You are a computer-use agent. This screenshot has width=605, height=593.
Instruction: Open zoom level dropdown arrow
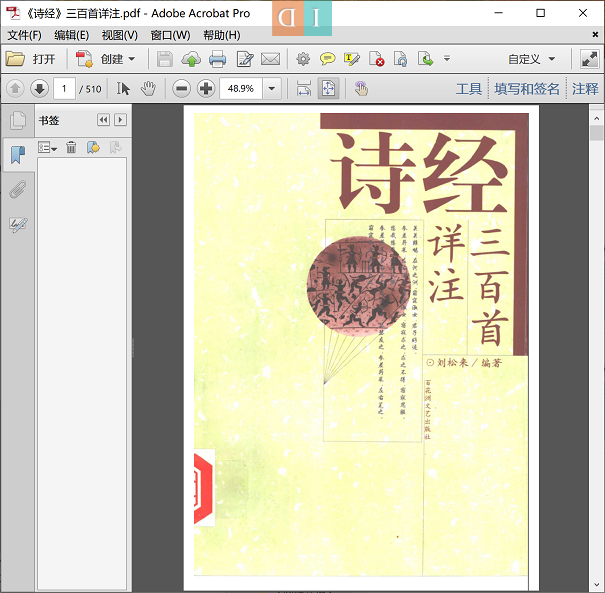click(x=272, y=89)
